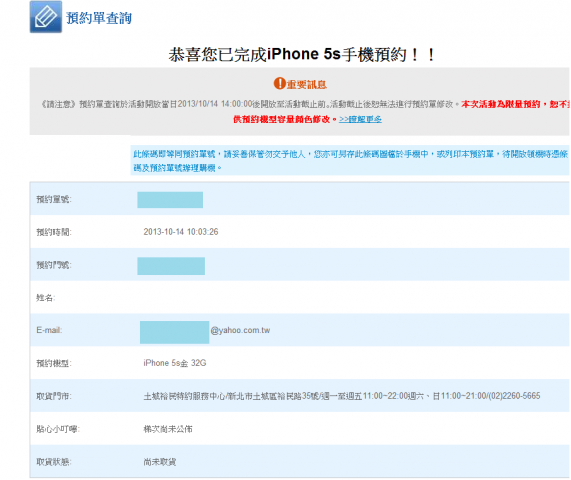This screenshot has height=480, width=571.
Task: Click the masked 預約單號 value
Action: click(170, 200)
